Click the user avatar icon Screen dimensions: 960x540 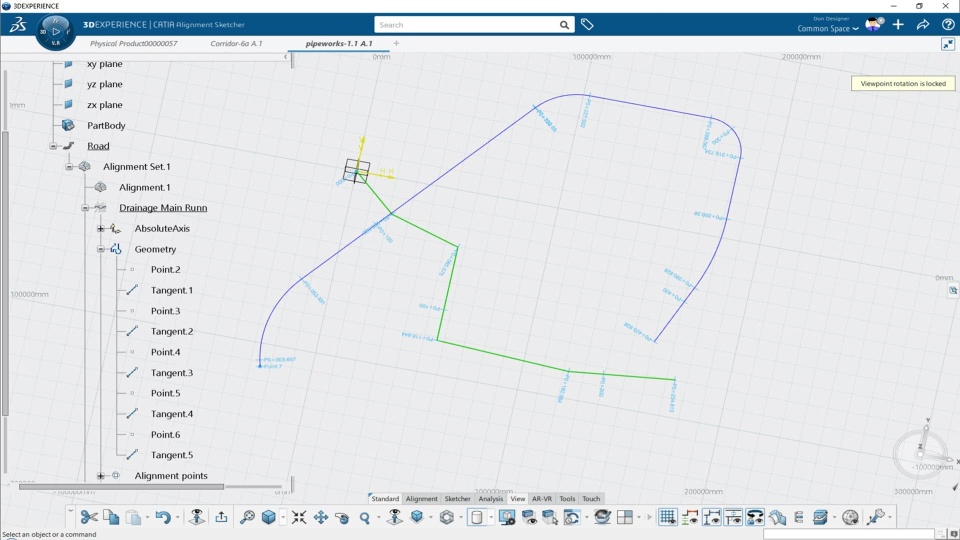coord(874,24)
